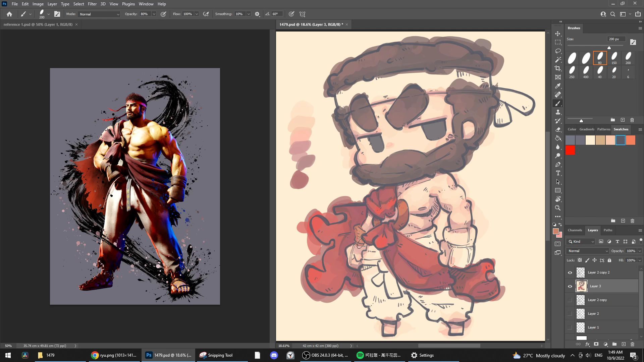The image size is (644, 362).
Task: Select the Crop tool
Action: (558, 69)
